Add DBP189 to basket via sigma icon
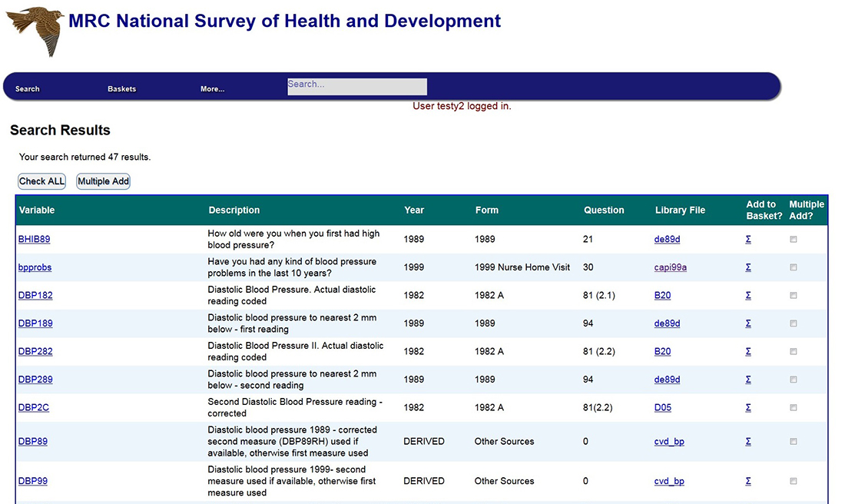Image resolution: width=845 pixels, height=504 pixels. pos(748,323)
